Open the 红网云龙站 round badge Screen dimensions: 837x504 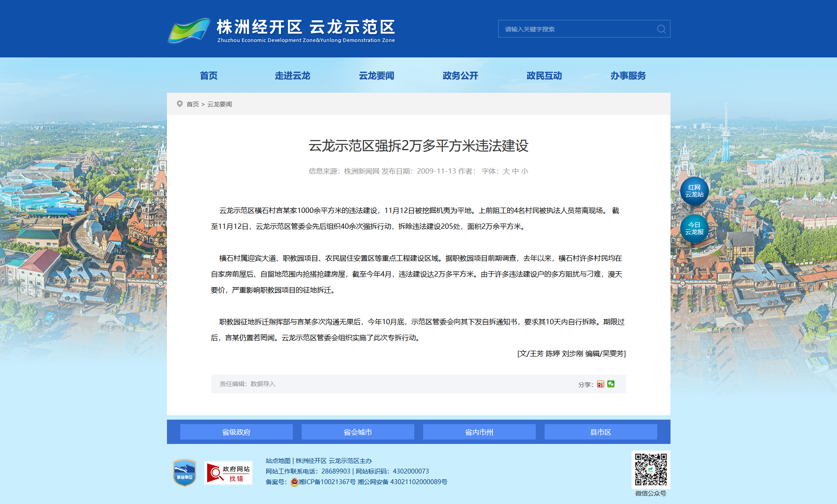pos(694,191)
